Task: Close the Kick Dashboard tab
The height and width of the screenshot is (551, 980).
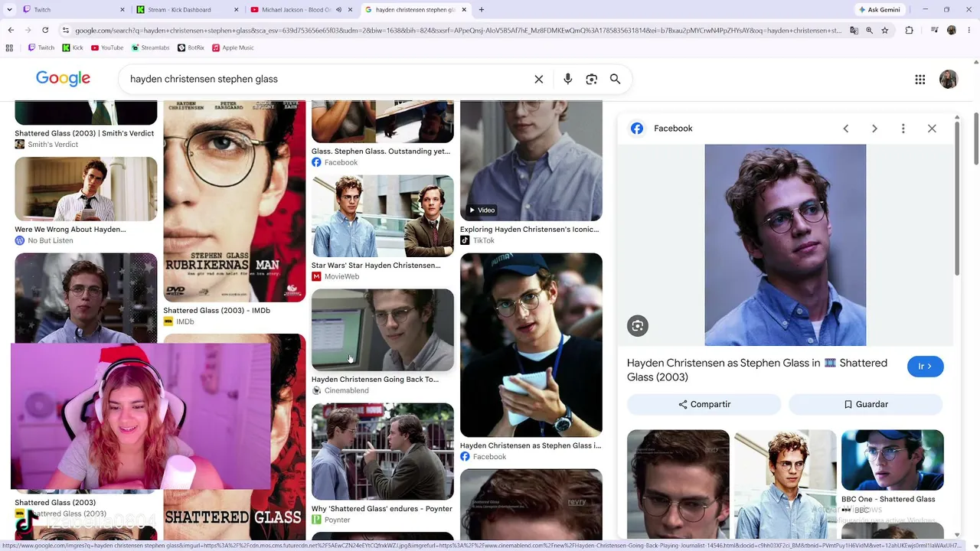Action: [x=237, y=10]
